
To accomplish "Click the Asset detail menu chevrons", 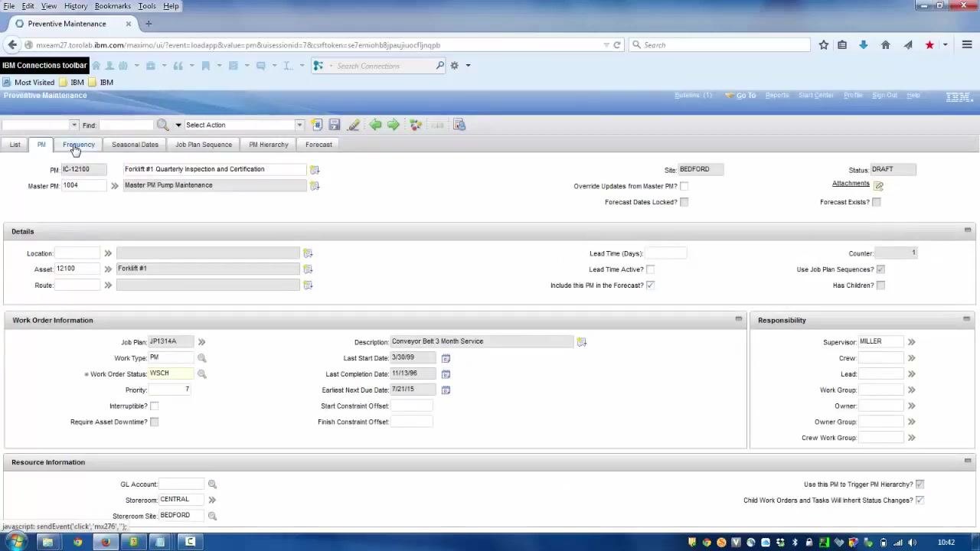I will click(108, 269).
